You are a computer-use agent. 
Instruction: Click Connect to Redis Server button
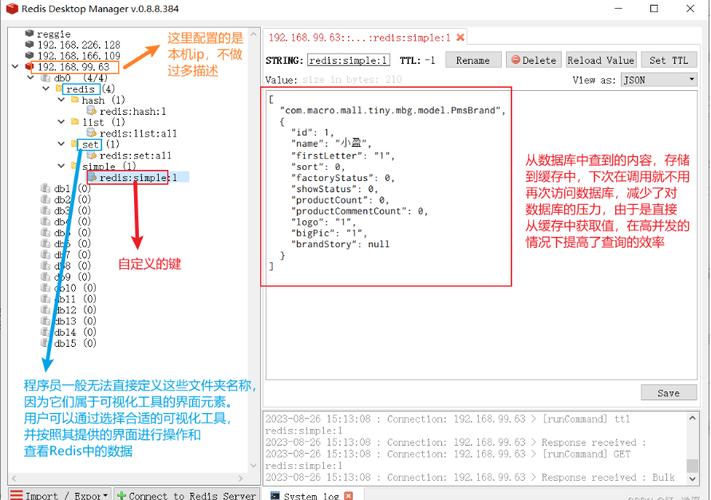[x=186, y=495]
